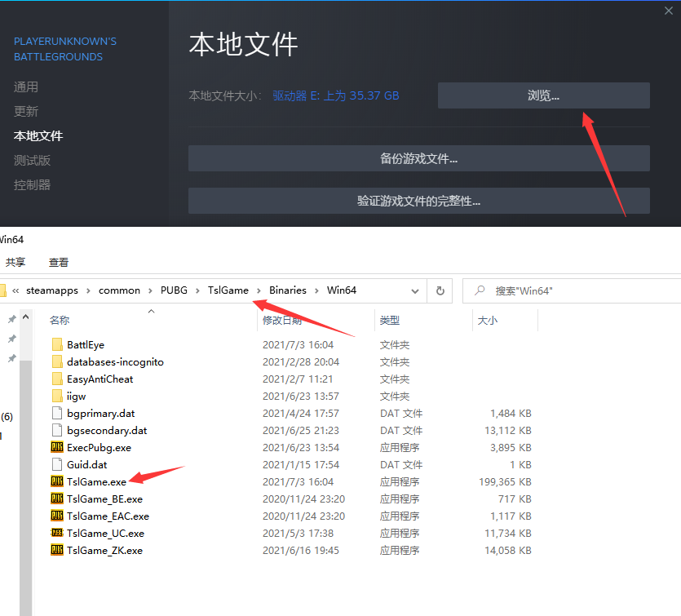Click Binaries in the address path
681x616 pixels.
288,290
